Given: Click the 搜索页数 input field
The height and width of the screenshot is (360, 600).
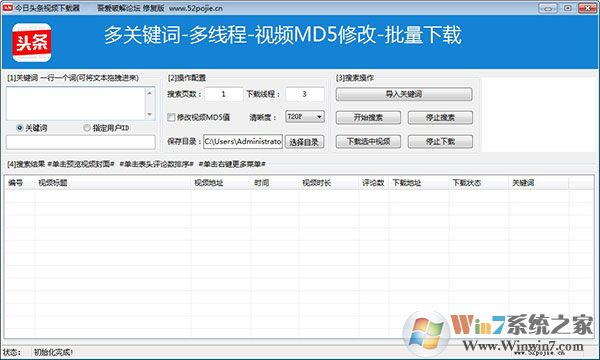Looking at the screenshot, I should [x=223, y=94].
